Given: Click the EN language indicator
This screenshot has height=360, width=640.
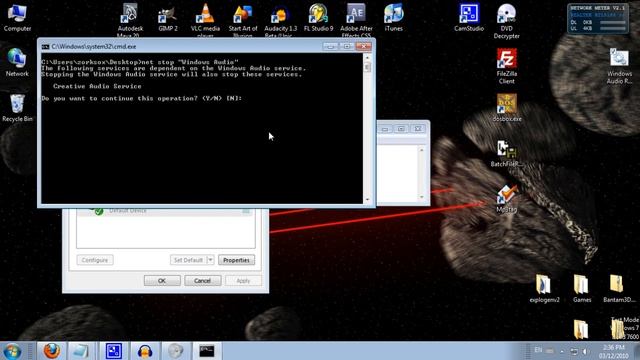Looking at the screenshot, I should point(538,350).
